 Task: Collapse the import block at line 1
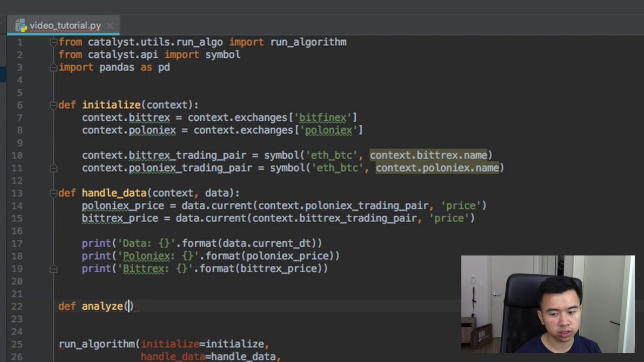[53, 42]
